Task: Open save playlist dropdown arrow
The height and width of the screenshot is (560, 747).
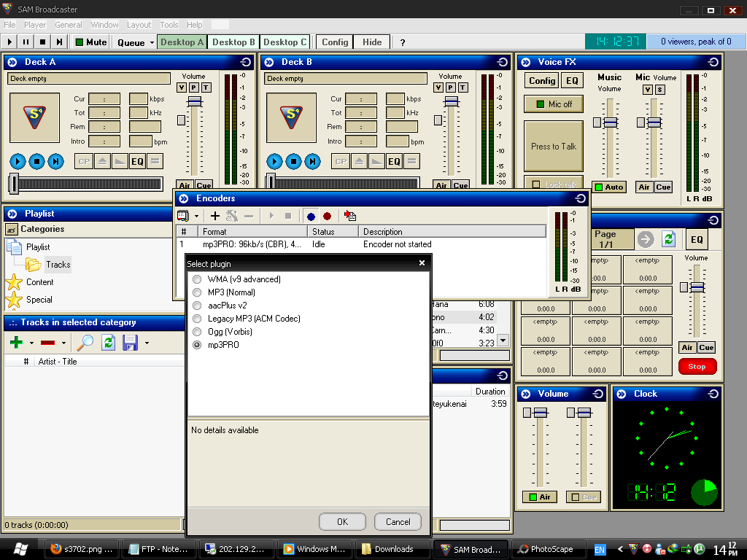Action: pyautogui.click(x=147, y=343)
